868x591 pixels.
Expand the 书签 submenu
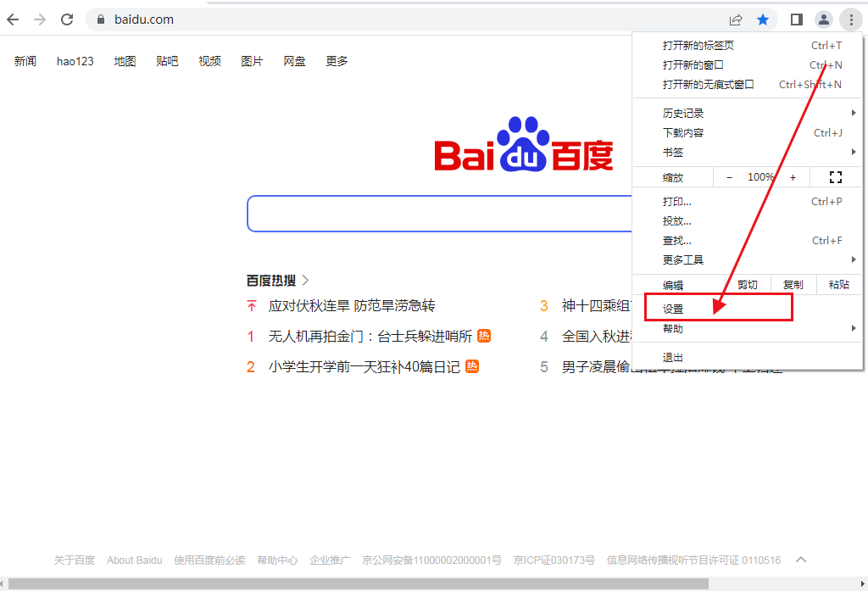pyautogui.click(x=748, y=152)
